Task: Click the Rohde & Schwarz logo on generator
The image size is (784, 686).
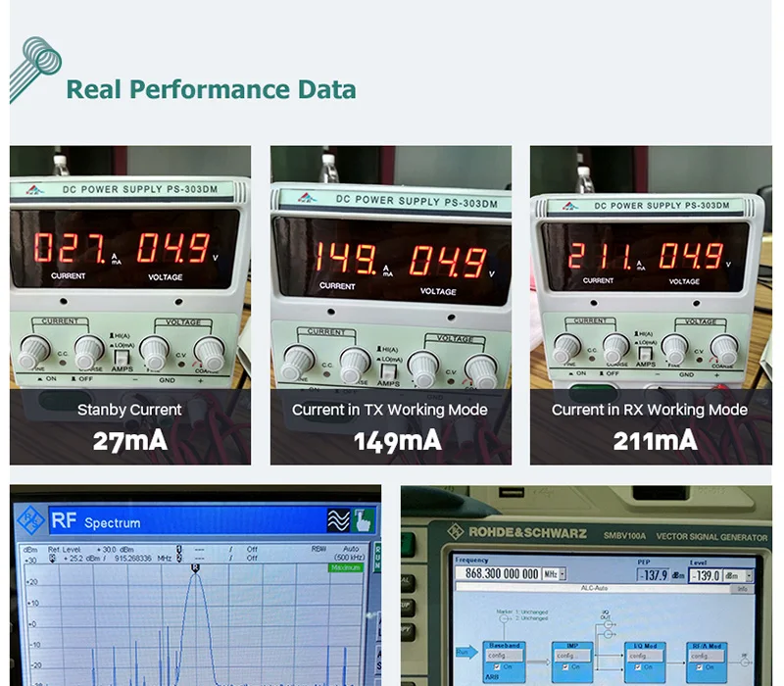Action: pos(517,532)
